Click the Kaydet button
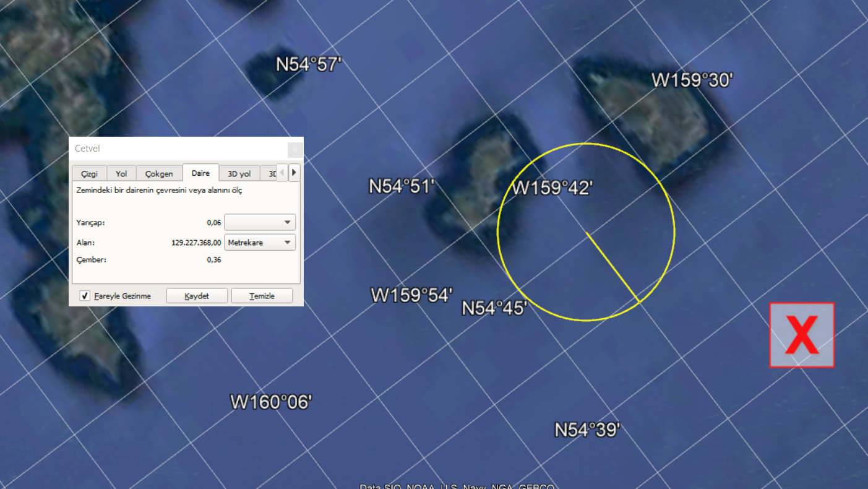 coord(197,296)
